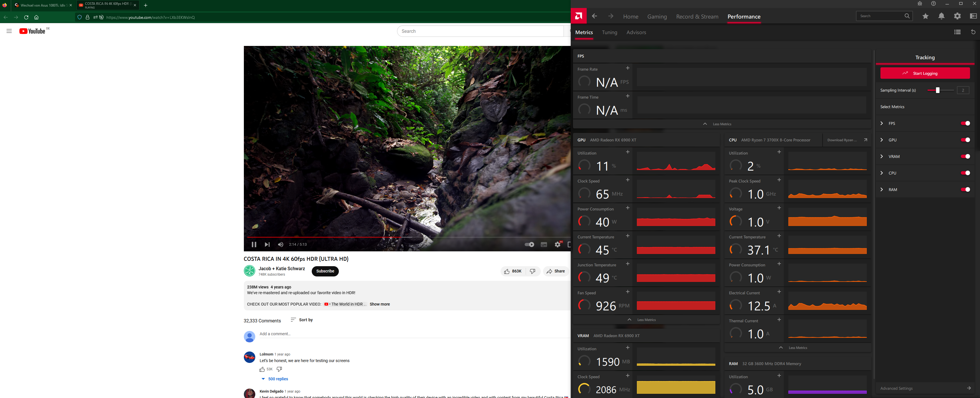Open AMD Software settings gear
Viewport: 980px width, 398px height.
click(x=957, y=16)
